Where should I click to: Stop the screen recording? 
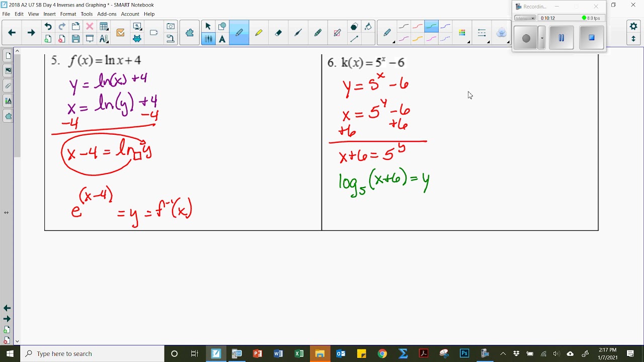point(592,38)
